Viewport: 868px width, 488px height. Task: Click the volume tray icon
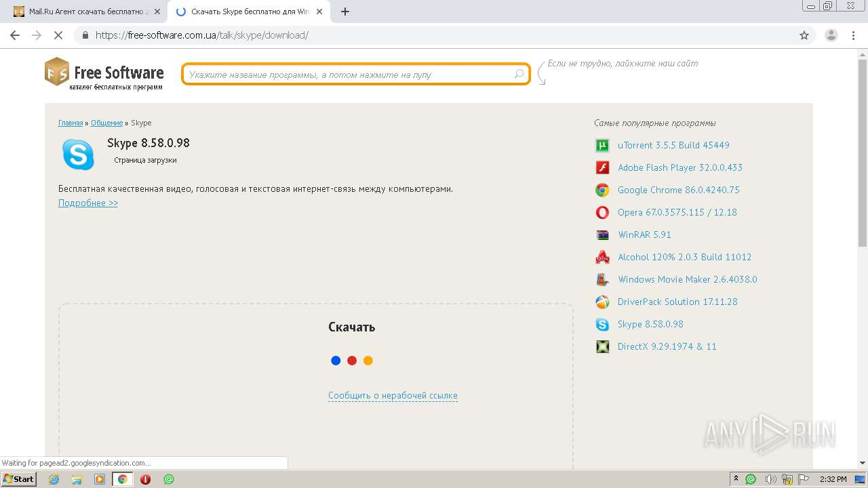(x=770, y=479)
